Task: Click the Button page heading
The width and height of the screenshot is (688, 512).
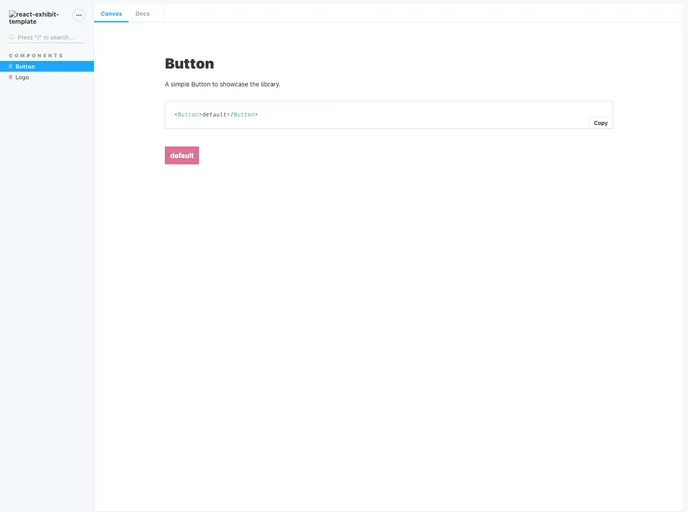Action: pyautogui.click(x=189, y=64)
